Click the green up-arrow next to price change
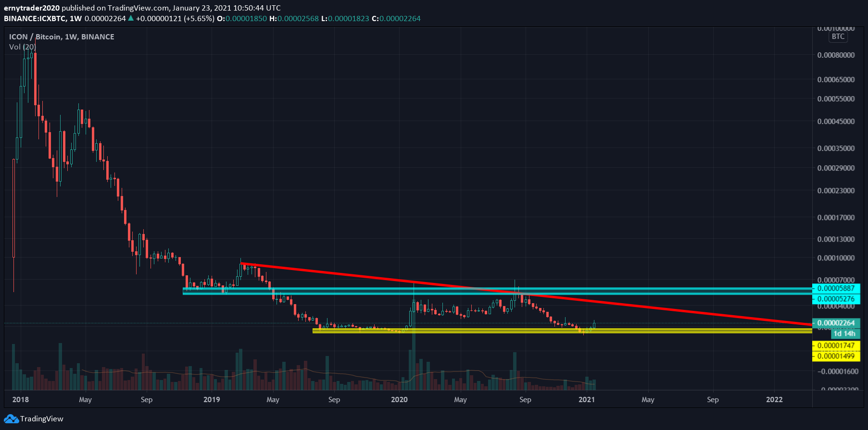 tap(130, 18)
